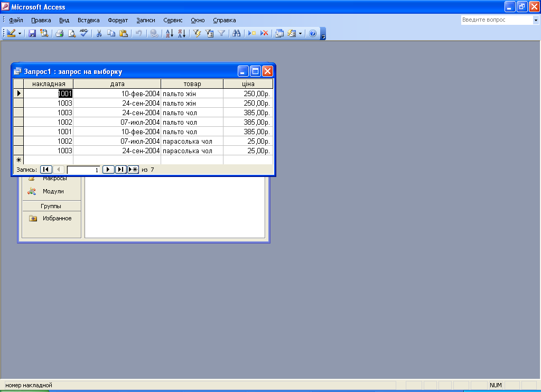The height and width of the screenshot is (392, 541).
Task: Open the Вид menu
Action: click(64, 20)
